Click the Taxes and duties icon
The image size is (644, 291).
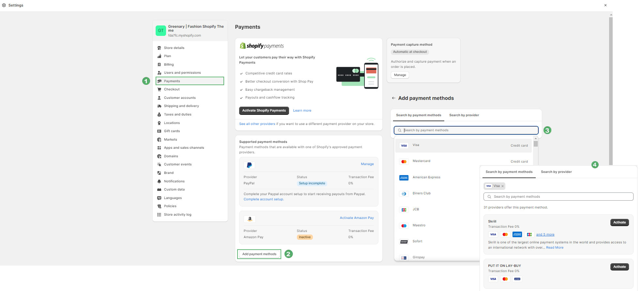pyautogui.click(x=159, y=115)
